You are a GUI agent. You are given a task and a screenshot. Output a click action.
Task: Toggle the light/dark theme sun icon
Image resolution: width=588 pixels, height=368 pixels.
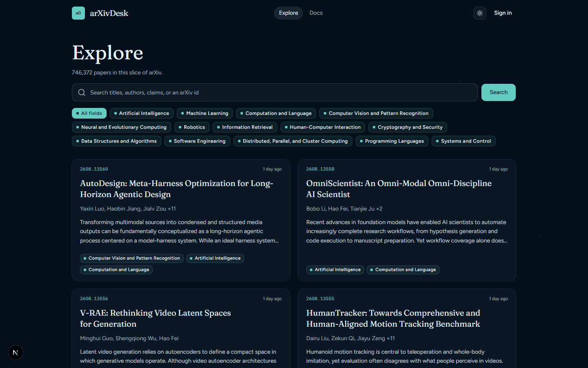[480, 13]
